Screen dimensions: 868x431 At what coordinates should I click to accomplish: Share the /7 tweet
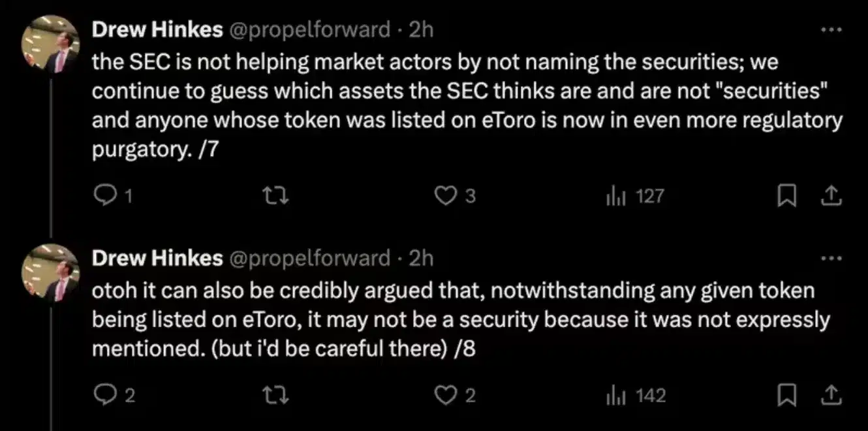click(831, 196)
